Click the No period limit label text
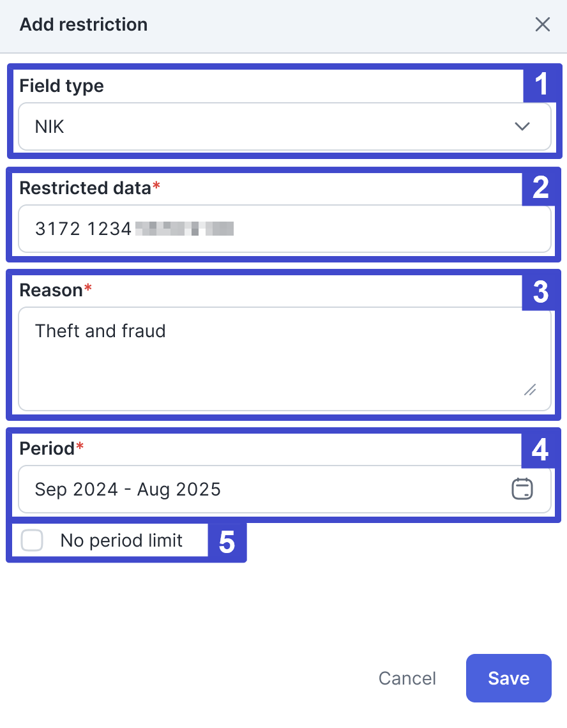567x728 pixels. [x=121, y=540]
